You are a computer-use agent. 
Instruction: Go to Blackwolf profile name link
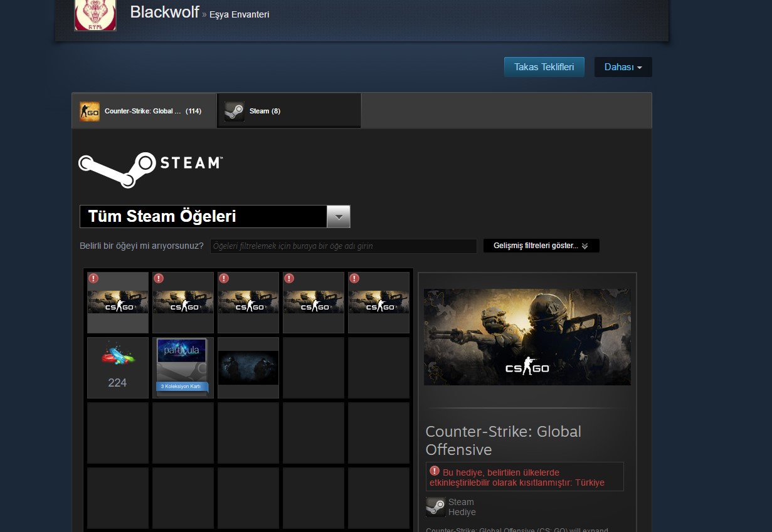pos(164,12)
